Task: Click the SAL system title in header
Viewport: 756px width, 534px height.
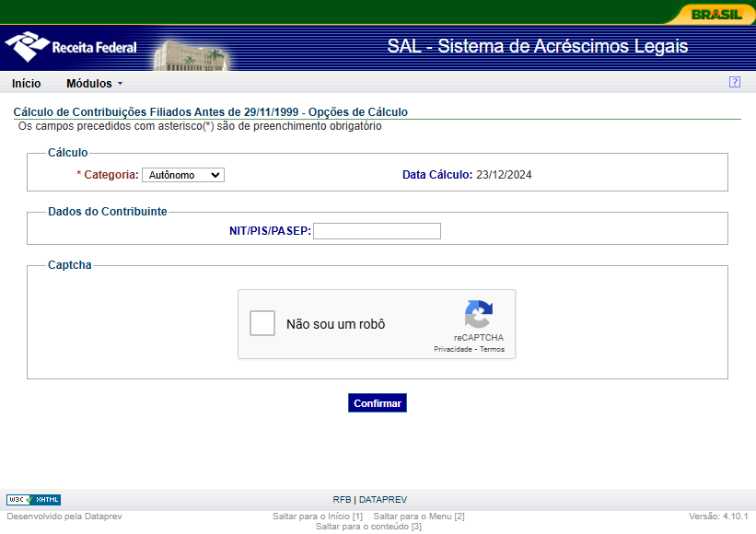Action: coord(537,47)
